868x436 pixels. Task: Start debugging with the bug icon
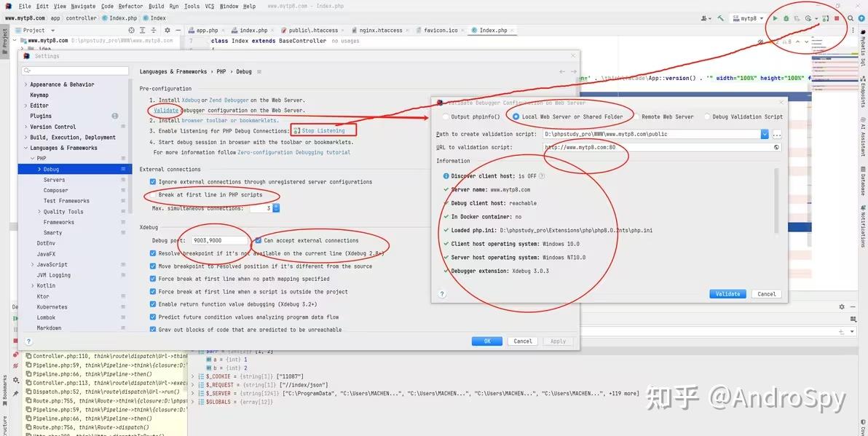(x=786, y=18)
